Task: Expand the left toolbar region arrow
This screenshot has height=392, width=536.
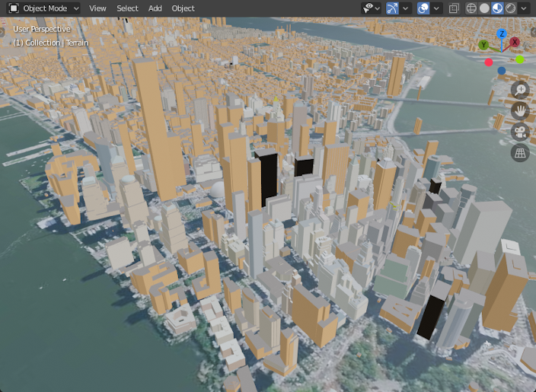Action: (2, 32)
